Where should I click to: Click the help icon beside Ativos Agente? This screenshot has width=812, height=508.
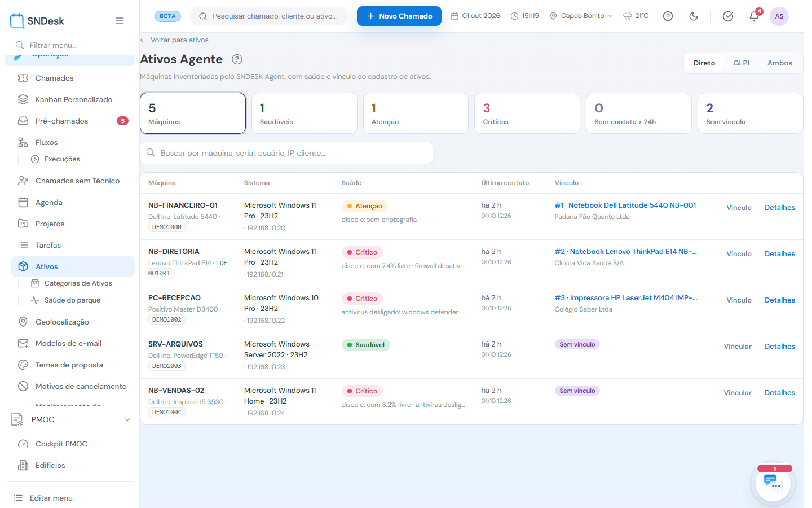237,59
